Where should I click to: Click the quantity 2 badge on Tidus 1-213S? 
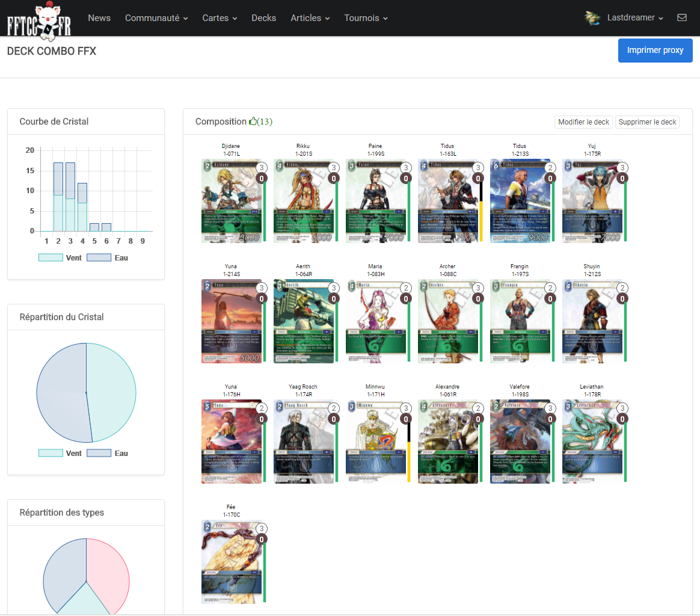click(x=550, y=167)
